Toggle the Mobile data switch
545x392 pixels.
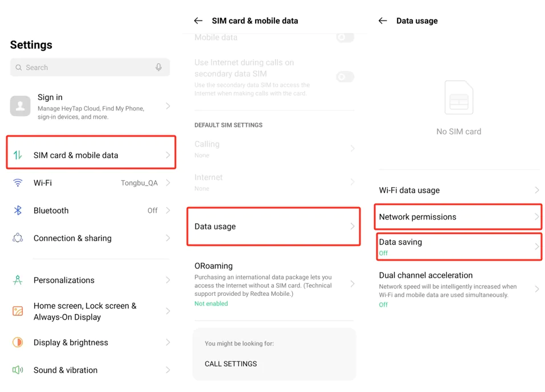345,37
